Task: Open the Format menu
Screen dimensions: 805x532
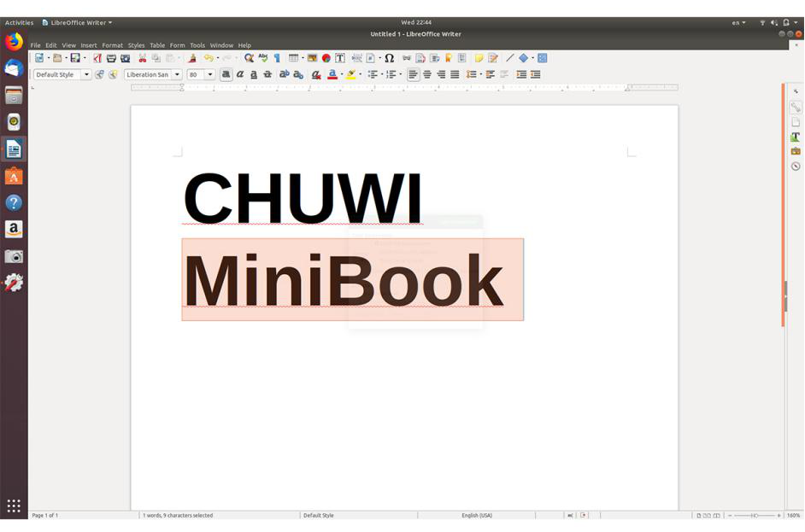Action: pos(112,45)
